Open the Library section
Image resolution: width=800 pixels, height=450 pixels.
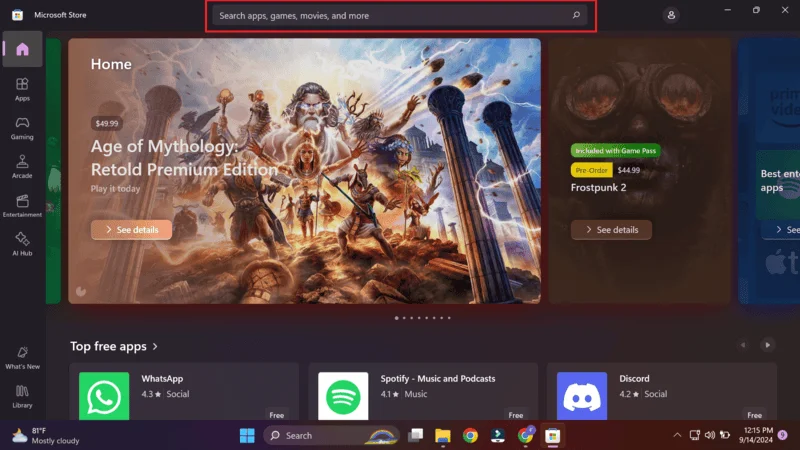click(x=22, y=396)
